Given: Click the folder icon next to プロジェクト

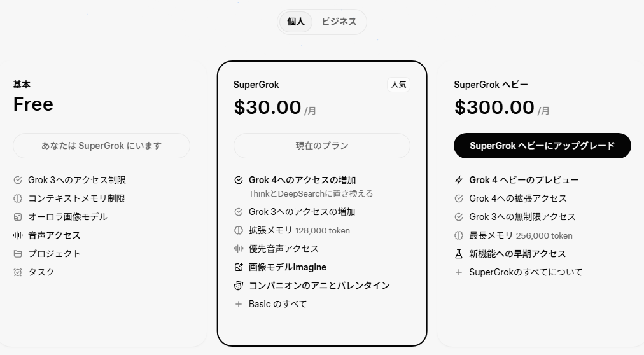Looking at the screenshot, I should tap(18, 254).
